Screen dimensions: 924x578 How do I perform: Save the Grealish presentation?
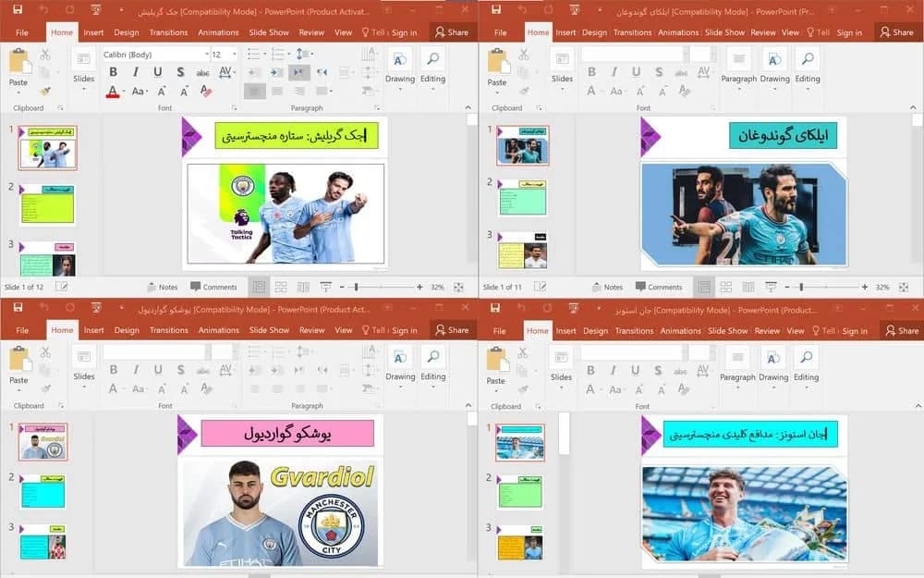(18, 9)
